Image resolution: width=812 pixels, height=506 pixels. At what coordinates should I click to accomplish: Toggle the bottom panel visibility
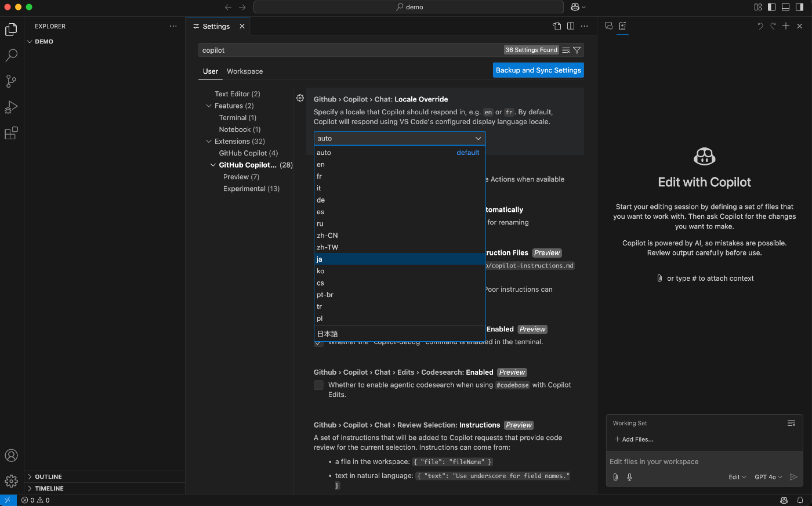(785, 7)
